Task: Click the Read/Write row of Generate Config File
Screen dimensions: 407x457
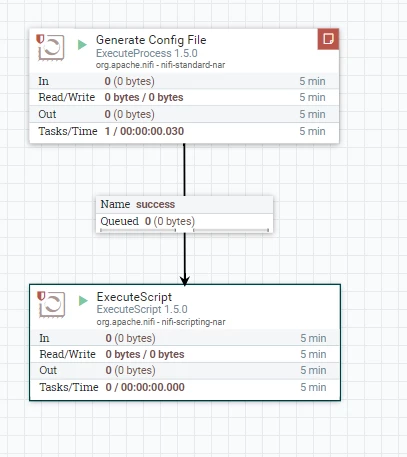Action: (x=184, y=97)
